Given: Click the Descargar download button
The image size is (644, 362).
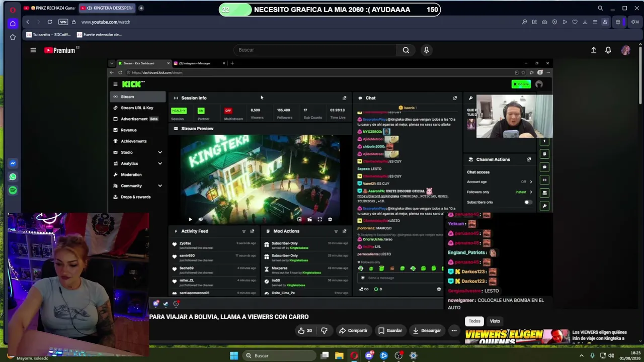Looking at the screenshot, I should point(427,330).
